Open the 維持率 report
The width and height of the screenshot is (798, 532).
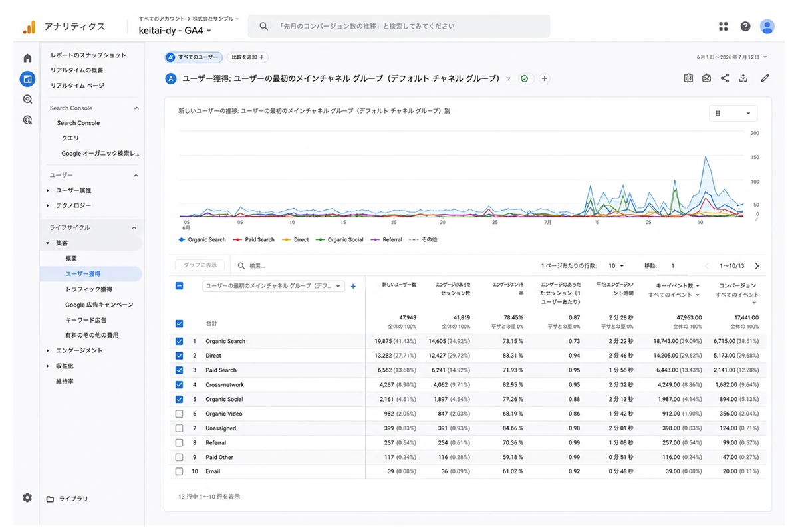(65, 382)
